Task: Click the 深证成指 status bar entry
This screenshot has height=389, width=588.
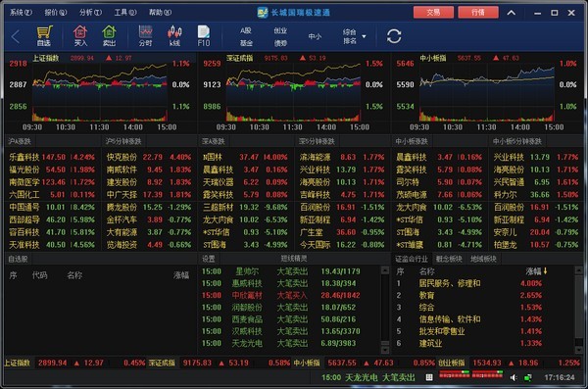Action: [x=219, y=364]
